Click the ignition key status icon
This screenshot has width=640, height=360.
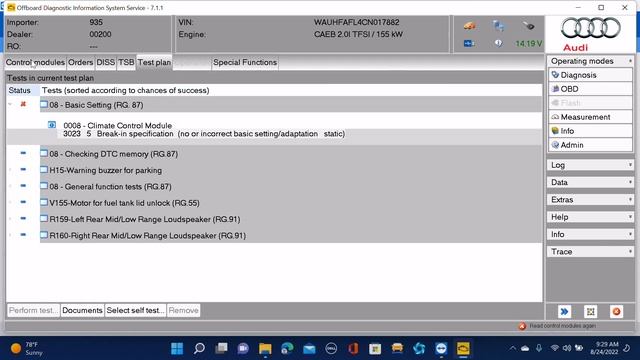[x=528, y=26]
